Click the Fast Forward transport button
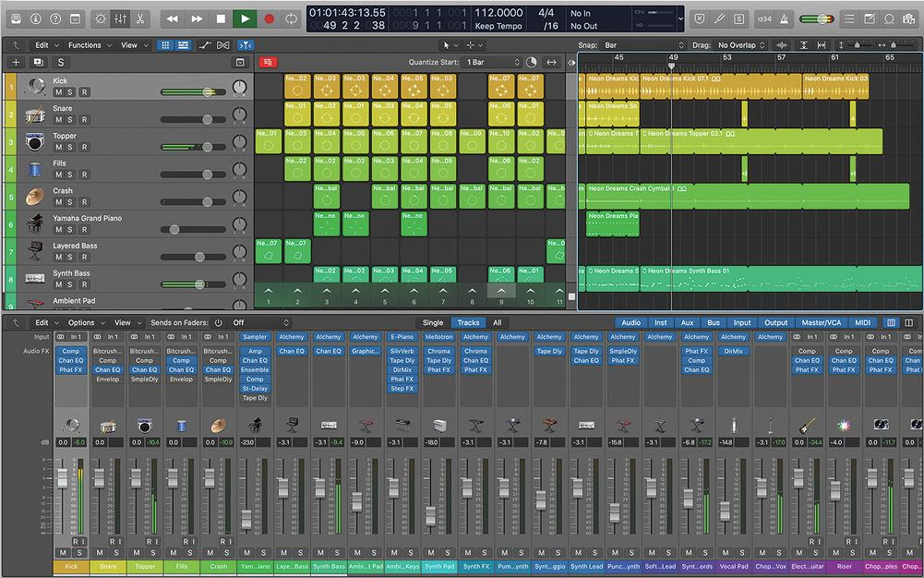Screen dimensions: 924x578 (197, 18)
